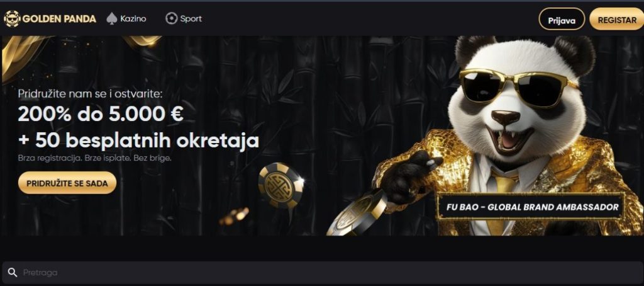Click the casino chip held by panda

(357, 213)
